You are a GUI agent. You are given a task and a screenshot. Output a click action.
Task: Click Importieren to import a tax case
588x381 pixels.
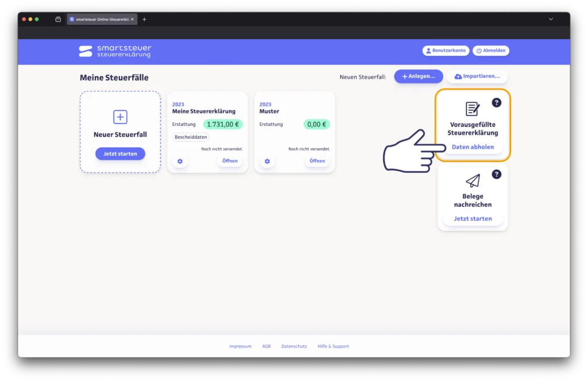(477, 76)
